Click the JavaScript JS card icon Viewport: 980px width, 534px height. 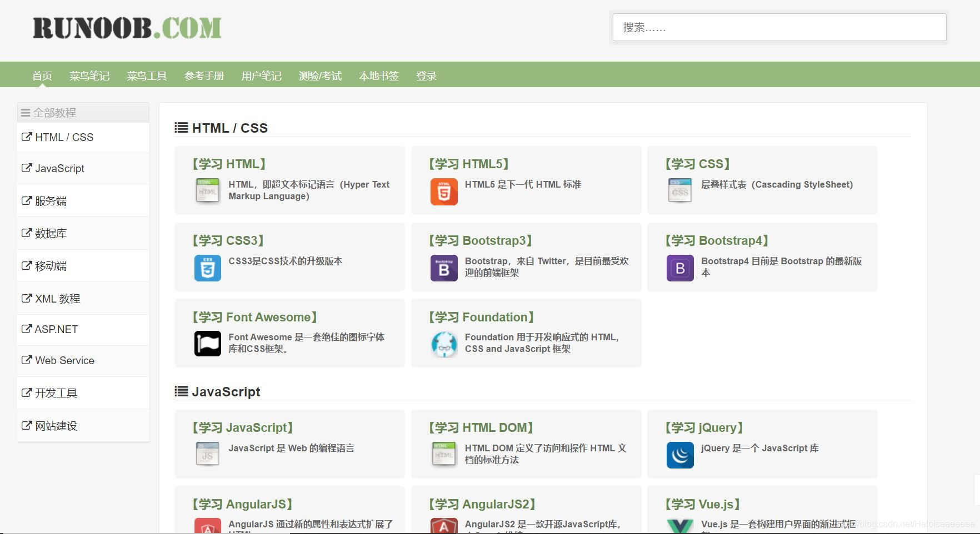tap(208, 455)
